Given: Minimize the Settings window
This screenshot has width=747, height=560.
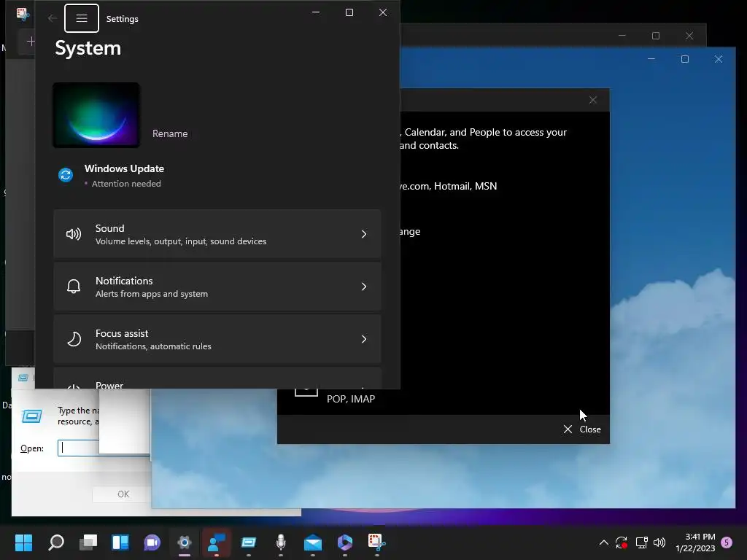Looking at the screenshot, I should 316,13.
